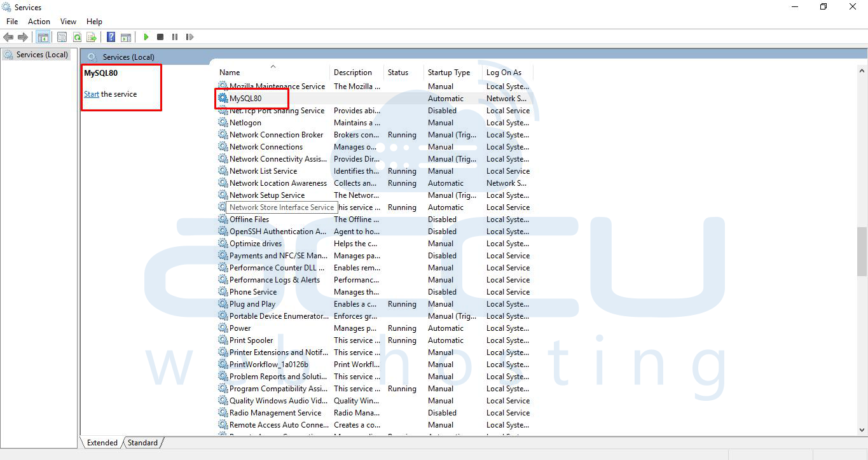Sort by the Description column header
868x460 pixels.
357,73
